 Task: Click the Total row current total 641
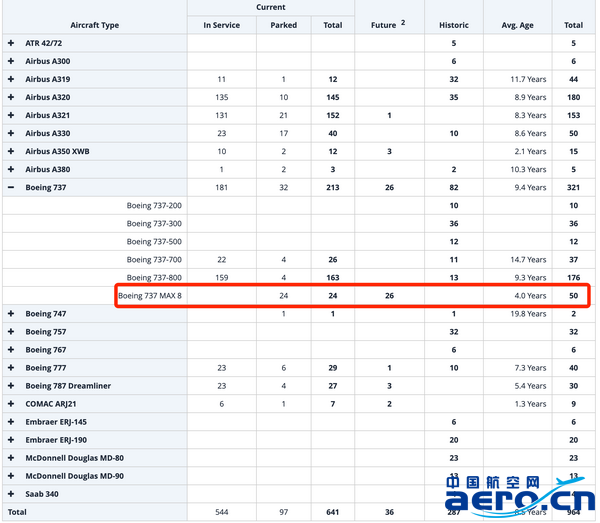click(333, 512)
